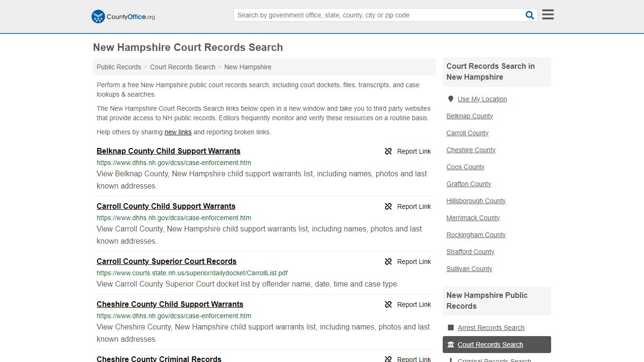644x362 pixels.
Task: Select Hillsborough County in sidebar
Action: pyautogui.click(x=476, y=201)
